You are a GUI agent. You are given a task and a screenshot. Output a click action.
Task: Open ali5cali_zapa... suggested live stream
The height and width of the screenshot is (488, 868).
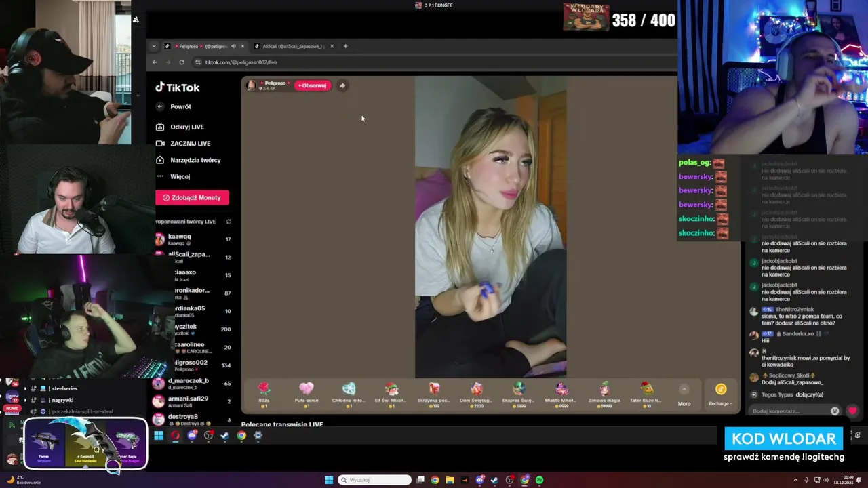coord(193,257)
